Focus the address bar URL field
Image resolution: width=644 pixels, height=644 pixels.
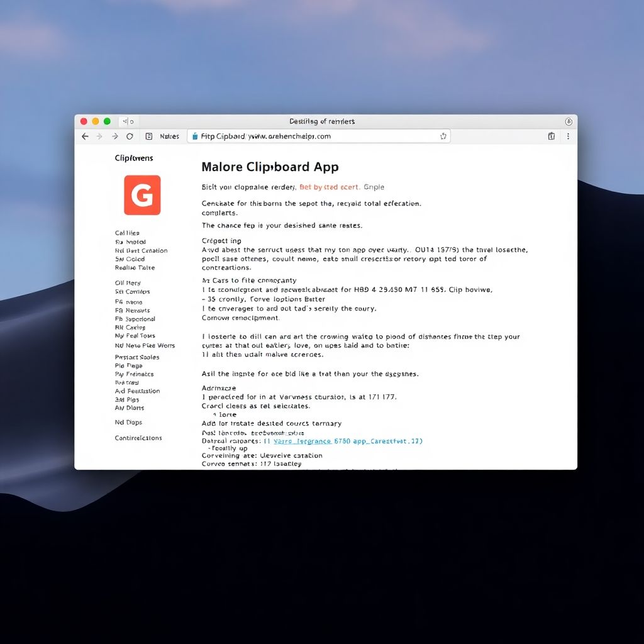[x=319, y=136]
